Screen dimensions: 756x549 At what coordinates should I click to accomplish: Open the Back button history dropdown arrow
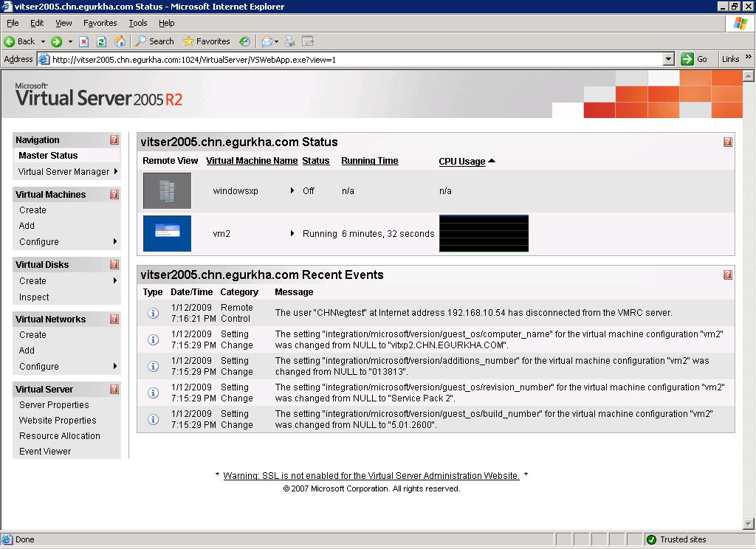(x=43, y=41)
